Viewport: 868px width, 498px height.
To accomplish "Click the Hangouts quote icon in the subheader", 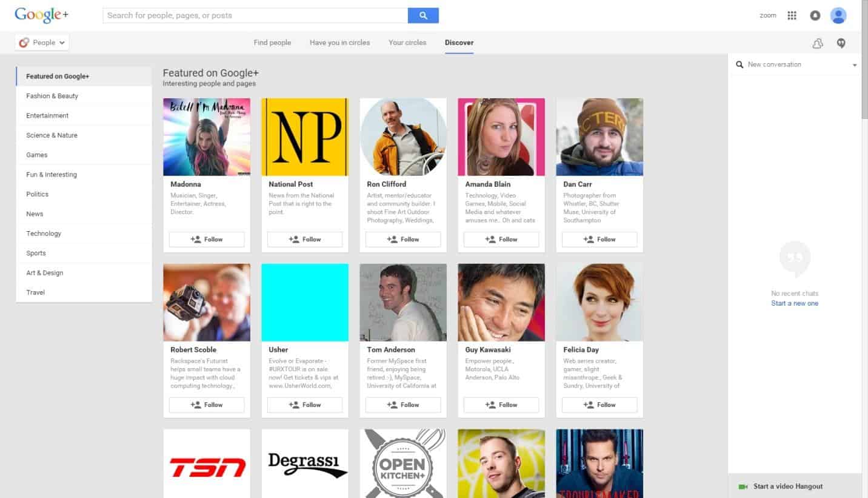I will [841, 43].
